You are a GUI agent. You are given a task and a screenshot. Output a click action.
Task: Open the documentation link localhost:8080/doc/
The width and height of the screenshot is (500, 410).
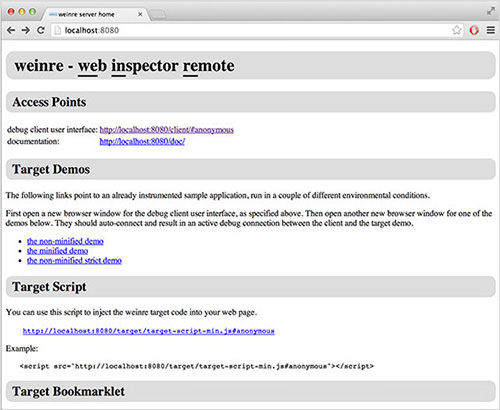click(142, 141)
